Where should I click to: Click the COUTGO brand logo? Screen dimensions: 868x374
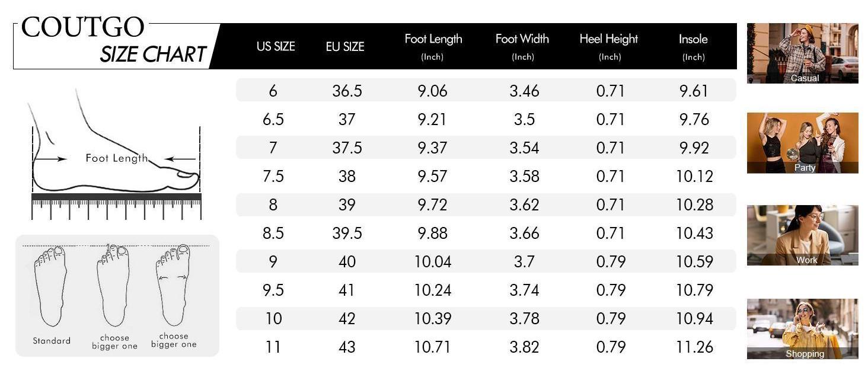click(x=83, y=27)
